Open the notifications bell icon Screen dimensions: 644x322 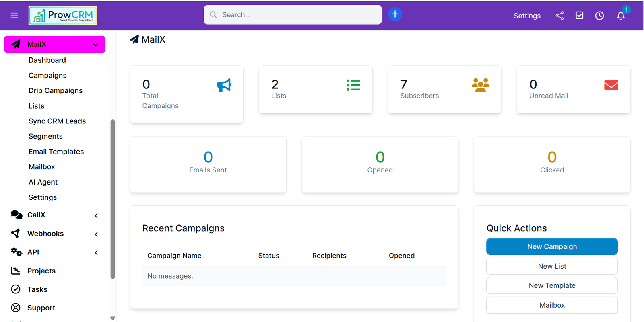(621, 16)
